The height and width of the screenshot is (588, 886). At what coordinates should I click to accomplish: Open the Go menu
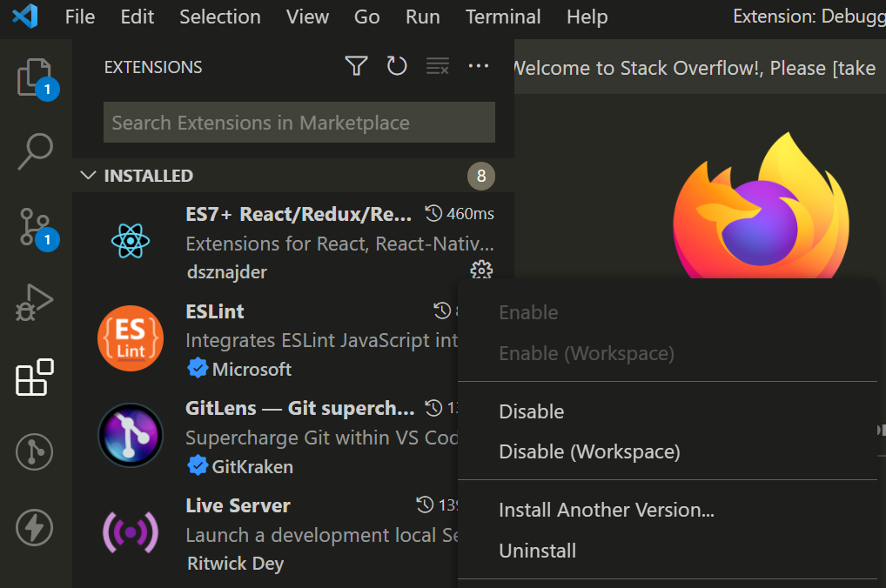366,17
